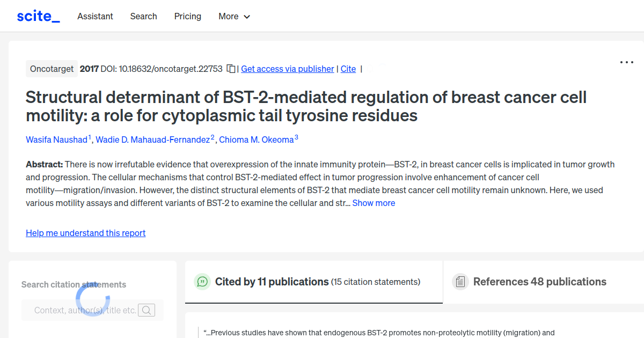Click the References document icon
The width and height of the screenshot is (644, 338).
point(460,281)
